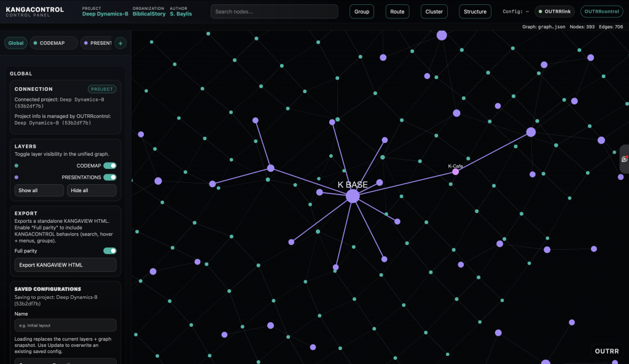Toggle PRESENTATIONS layer visibility switch
Viewport: 629px width, 364px height.
tap(110, 177)
